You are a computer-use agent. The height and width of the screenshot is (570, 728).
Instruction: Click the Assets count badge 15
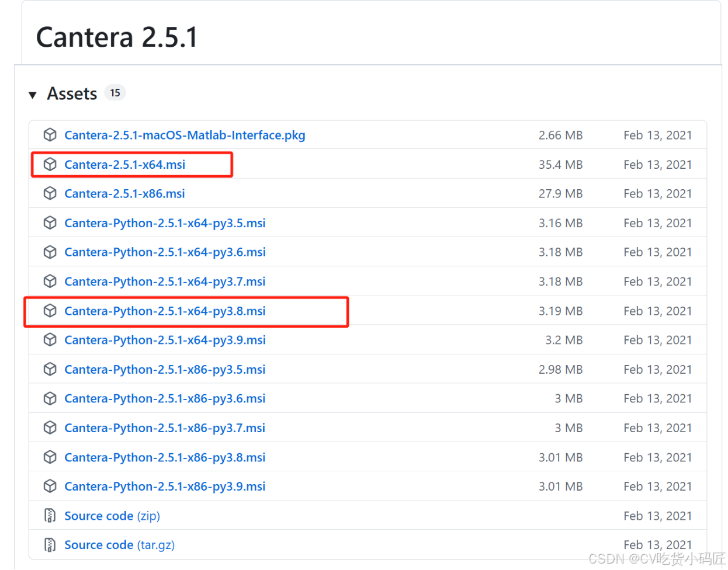click(115, 93)
